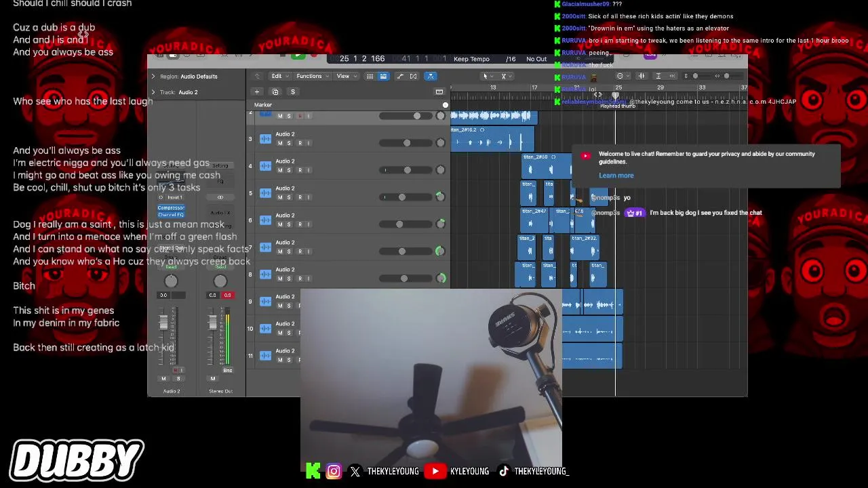Screen dimensions: 868x488
Task: Click the track 5 waveform icon
Action: (x=265, y=193)
